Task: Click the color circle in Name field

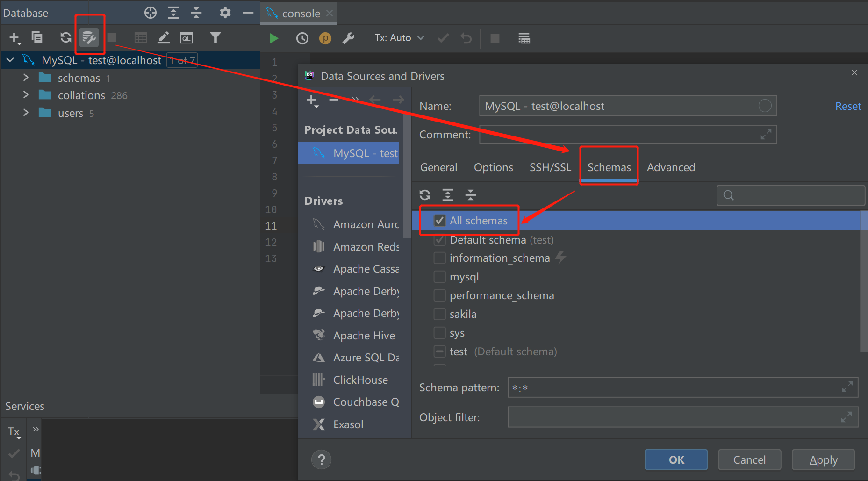Action: click(765, 106)
